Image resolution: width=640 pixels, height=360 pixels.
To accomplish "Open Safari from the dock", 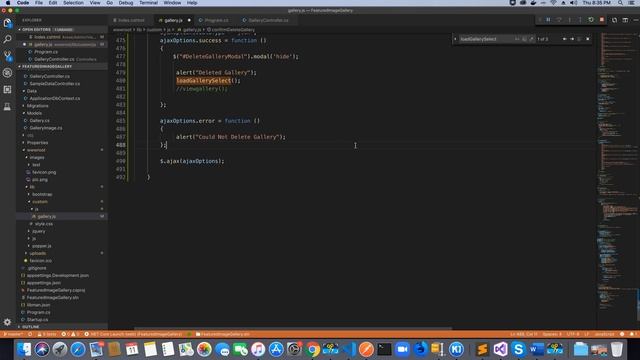I will (x=78, y=349).
